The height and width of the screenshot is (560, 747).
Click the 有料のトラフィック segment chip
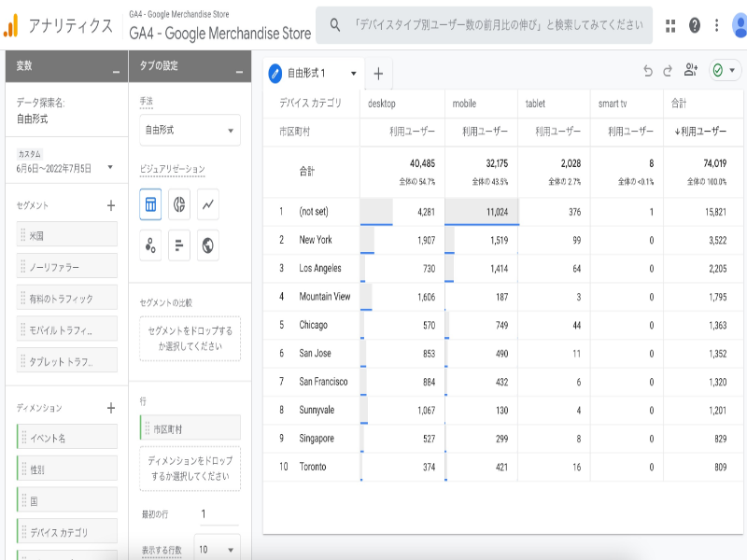click(x=66, y=297)
